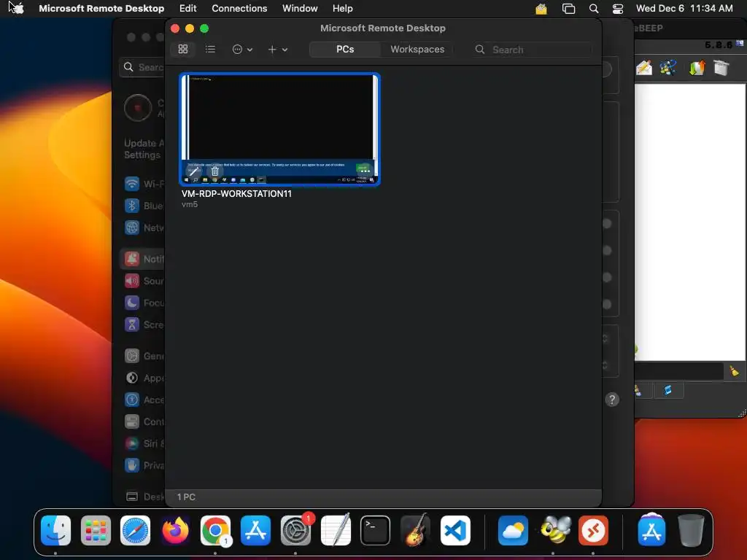The height and width of the screenshot is (560, 747).
Task: Click the date and time in menu bar
Action: (684, 8)
